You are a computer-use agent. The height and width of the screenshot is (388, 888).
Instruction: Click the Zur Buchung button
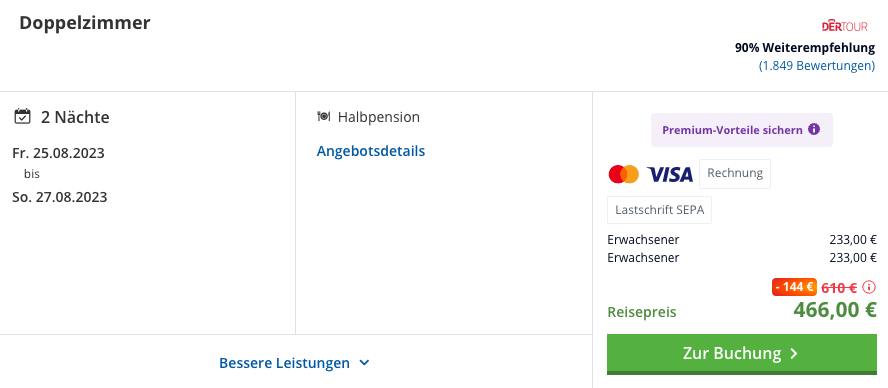click(x=742, y=353)
